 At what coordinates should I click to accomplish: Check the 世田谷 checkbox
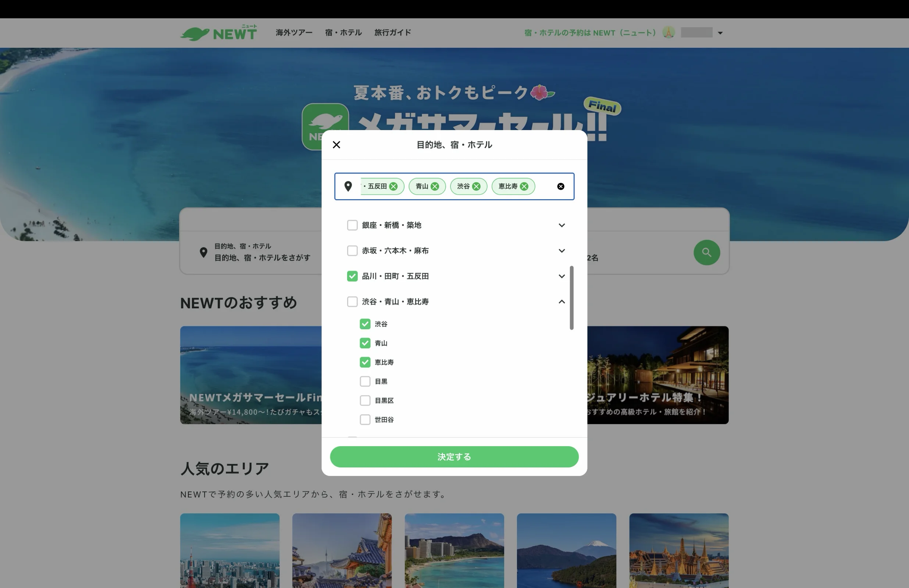365,420
